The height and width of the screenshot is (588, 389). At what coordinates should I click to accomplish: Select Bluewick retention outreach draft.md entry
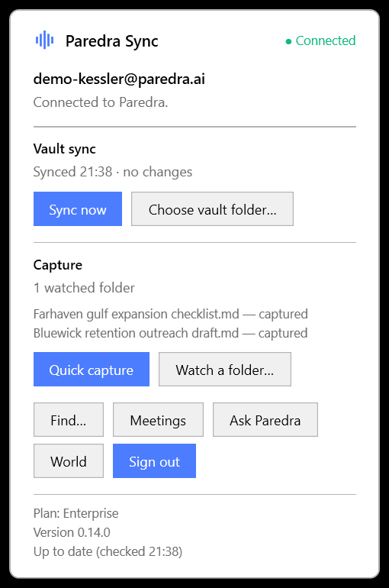tap(170, 333)
